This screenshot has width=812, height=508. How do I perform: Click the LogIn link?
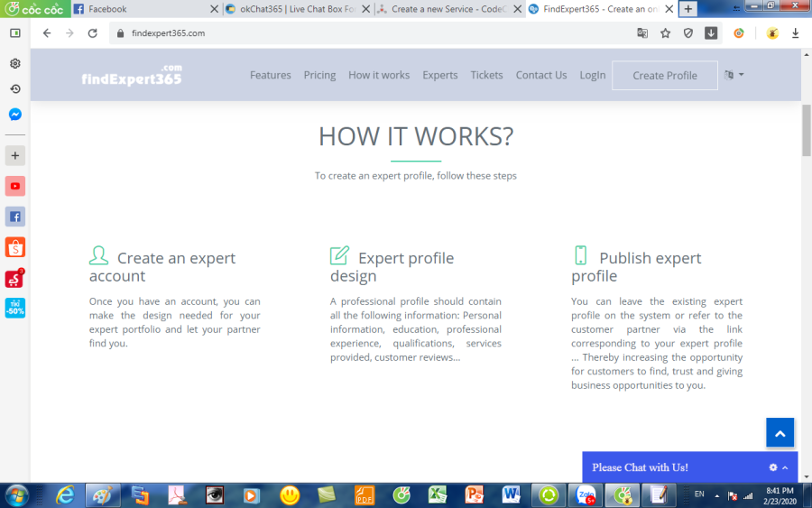[593, 75]
